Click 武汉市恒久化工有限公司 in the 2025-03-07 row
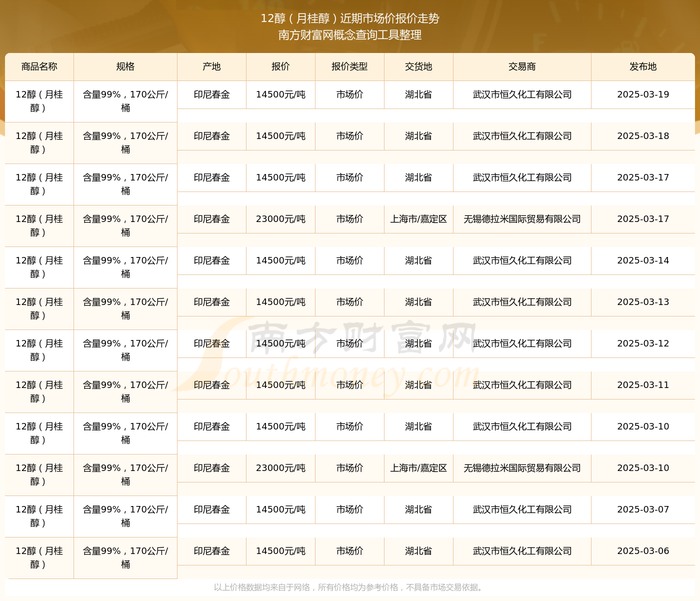 (x=522, y=509)
